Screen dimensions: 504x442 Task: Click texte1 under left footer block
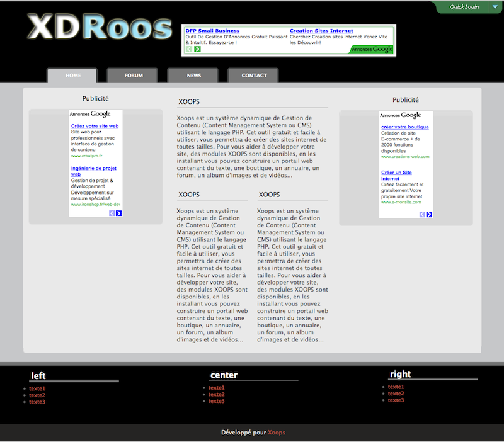click(37, 388)
